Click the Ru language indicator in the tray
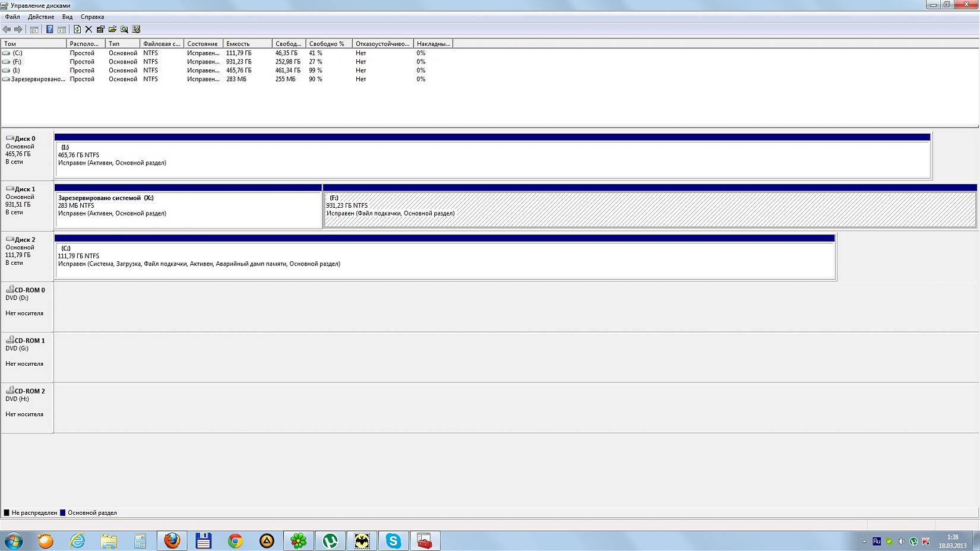 click(x=877, y=541)
